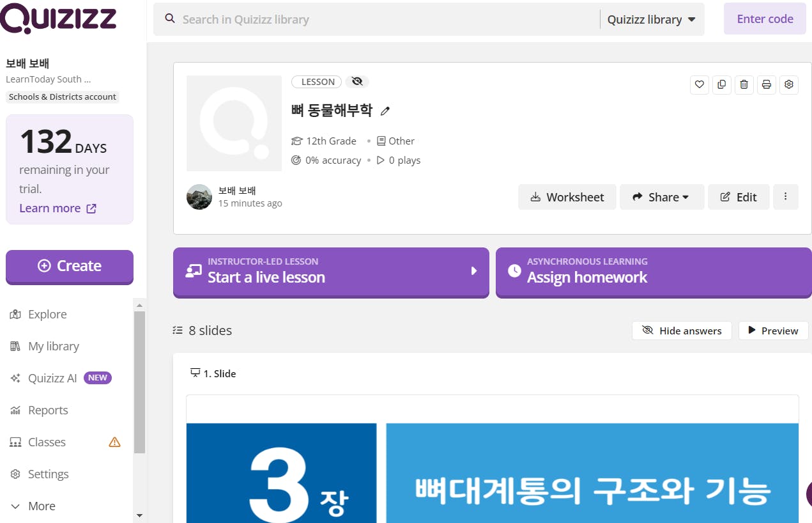Click the account name 보배 보배 in the sidebar
Viewport: 812px width, 523px height.
[x=27, y=63]
